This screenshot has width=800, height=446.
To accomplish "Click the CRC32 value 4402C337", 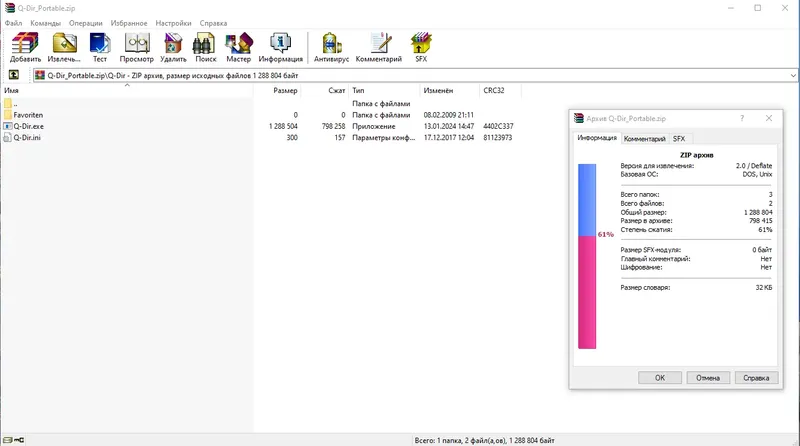I will (498, 126).
